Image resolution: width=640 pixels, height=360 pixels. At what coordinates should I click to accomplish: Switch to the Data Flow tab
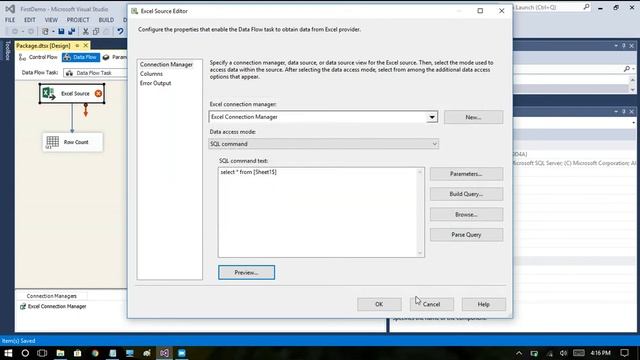point(81,57)
